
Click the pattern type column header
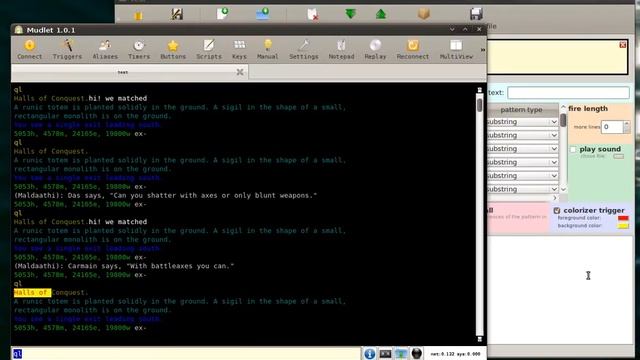[522, 109]
